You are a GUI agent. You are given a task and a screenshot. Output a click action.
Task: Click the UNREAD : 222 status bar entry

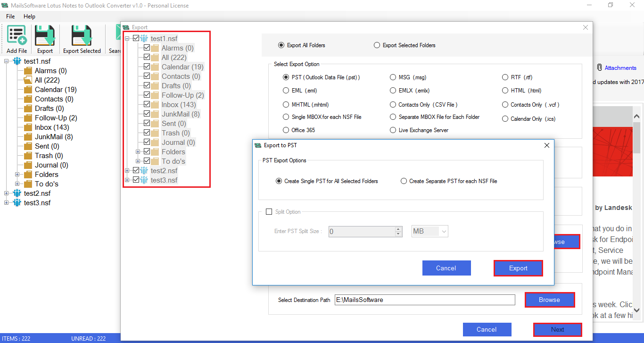tap(88, 338)
